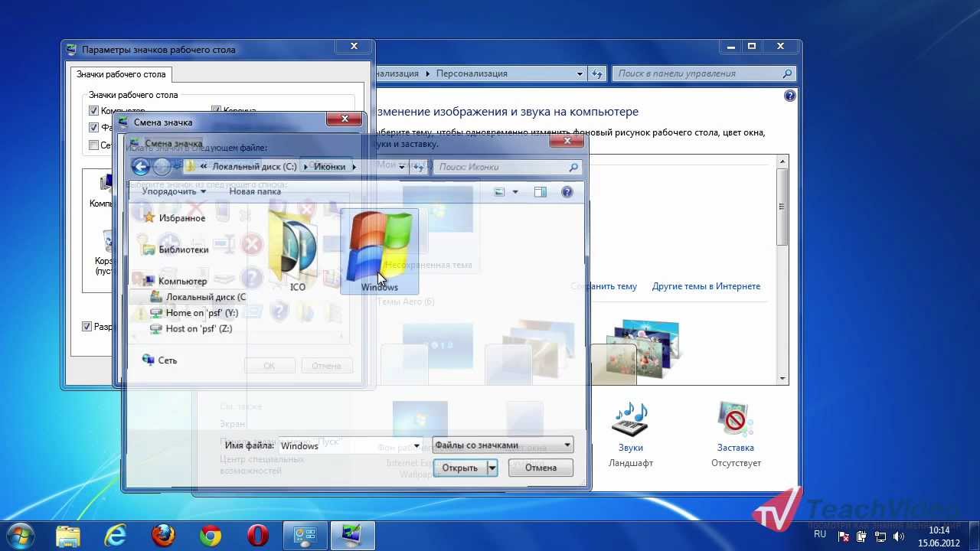Screen dimensions: 980x551
Task: Click Персонализация in address bar
Action: 472,74
